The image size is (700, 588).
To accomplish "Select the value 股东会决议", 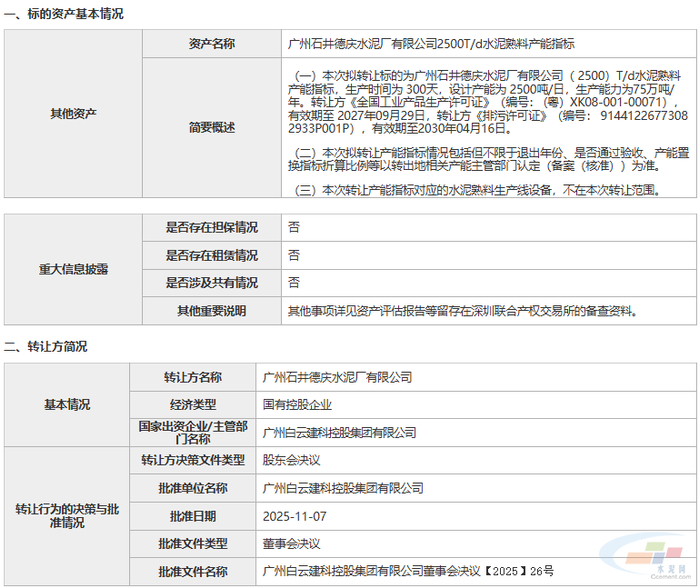I will coord(291,460).
